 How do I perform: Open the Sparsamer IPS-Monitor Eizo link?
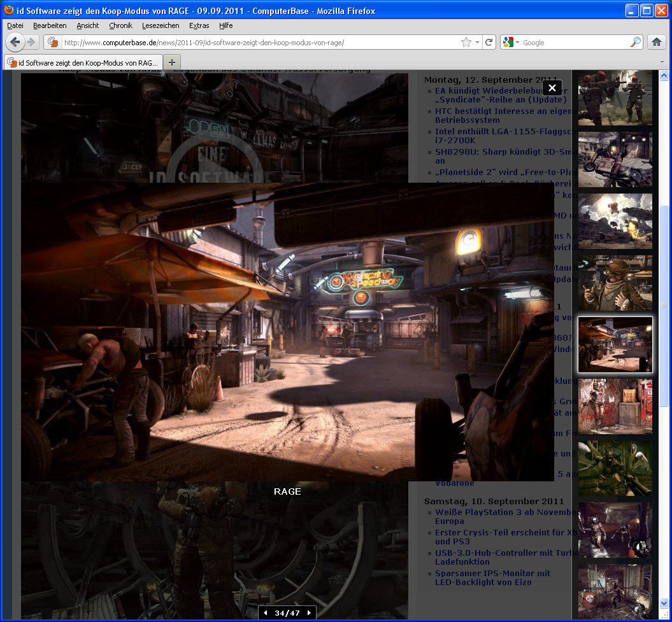click(x=493, y=578)
